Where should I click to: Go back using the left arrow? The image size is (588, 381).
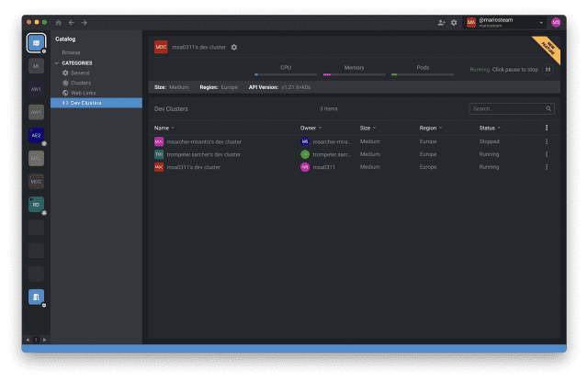click(x=72, y=22)
